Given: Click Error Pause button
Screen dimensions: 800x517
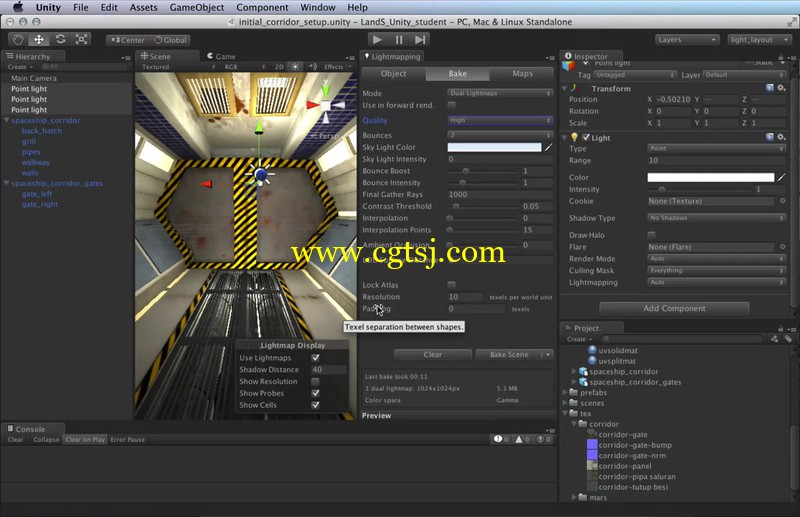Looking at the screenshot, I should coord(128,439).
